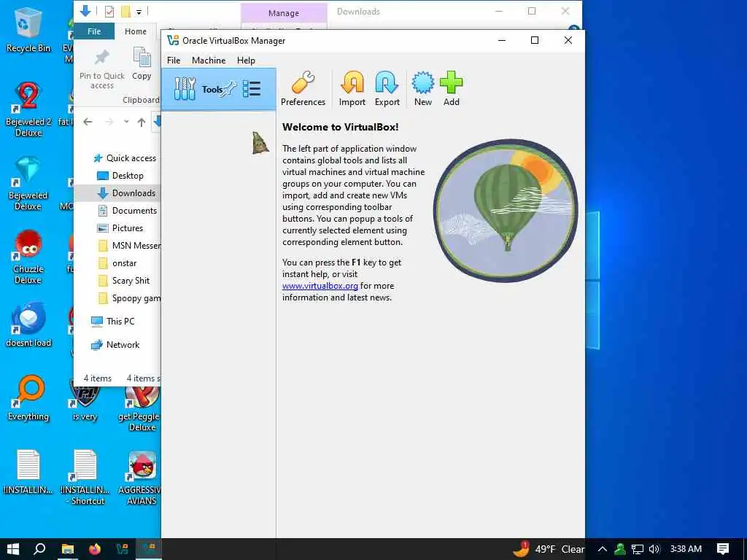Select Bejeweled 2 Deluxe desktop shortcut
The height and width of the screenshot is (560, 747).
click(28, 109)
